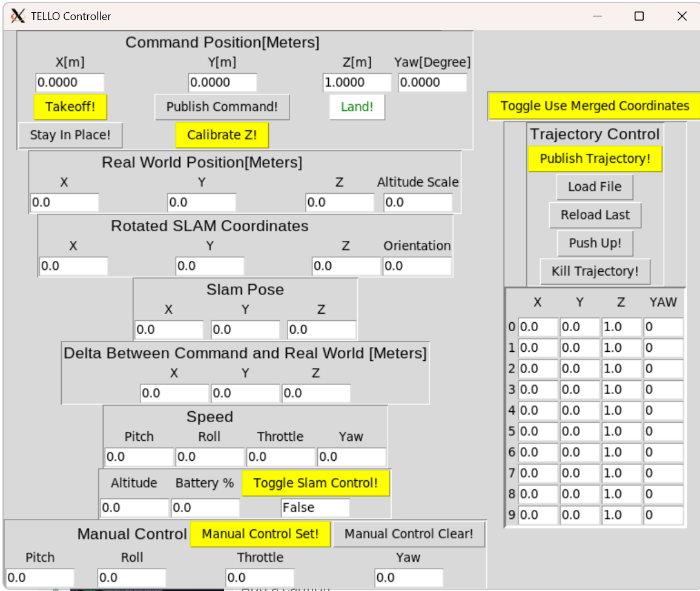Click trajectory row 3 X field
The height and width of the screenshot is (591, 700).
[538, 390]
